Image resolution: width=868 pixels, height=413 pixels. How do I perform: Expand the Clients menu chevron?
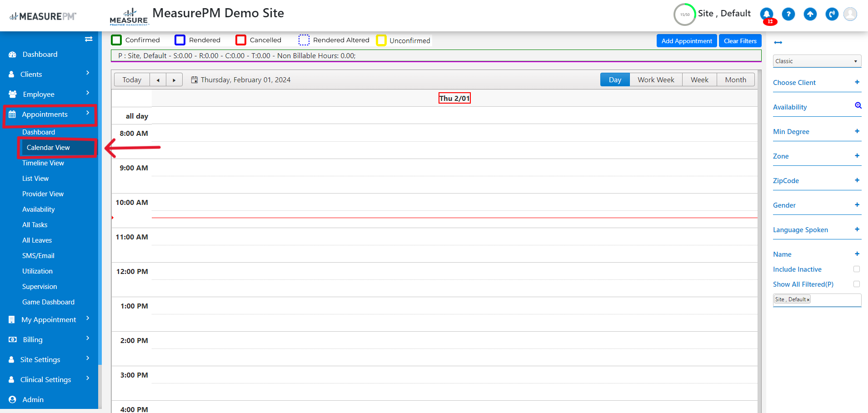coord(88,73)
